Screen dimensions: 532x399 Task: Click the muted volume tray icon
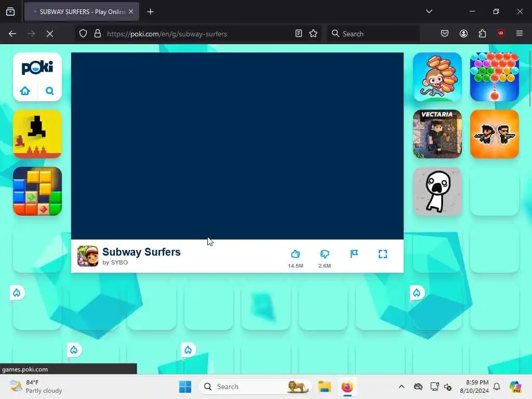click(448, 387)
